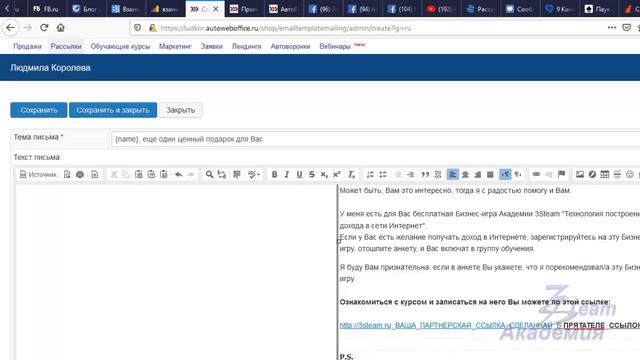Toggle Superscript formatting
The height and width of the screenshot is (360, 640).
pos(337,175)
